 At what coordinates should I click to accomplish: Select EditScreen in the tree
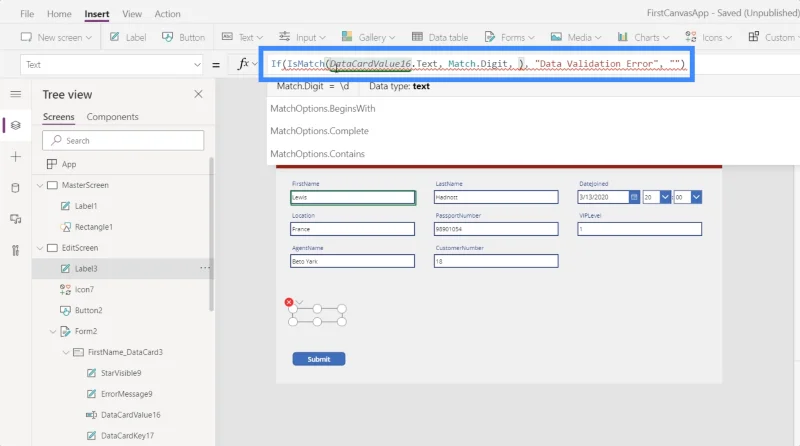(x=80, y=248)
